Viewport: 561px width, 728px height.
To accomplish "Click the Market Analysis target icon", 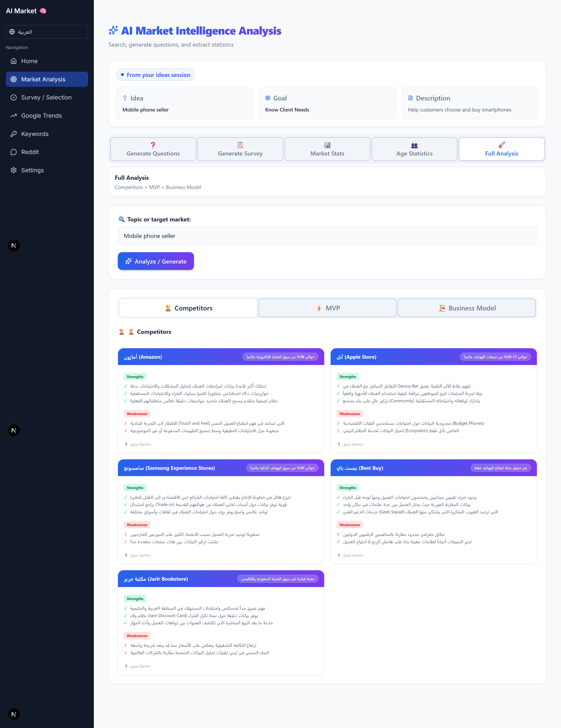I will (x=14, y=79).
